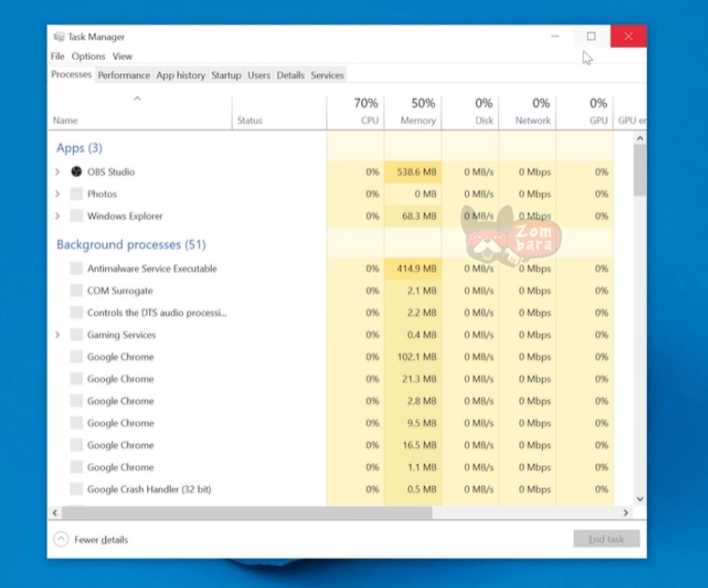Click the 414.9 MB memory cell
This screenshot has height=588, width=708.
coord(413,268)
